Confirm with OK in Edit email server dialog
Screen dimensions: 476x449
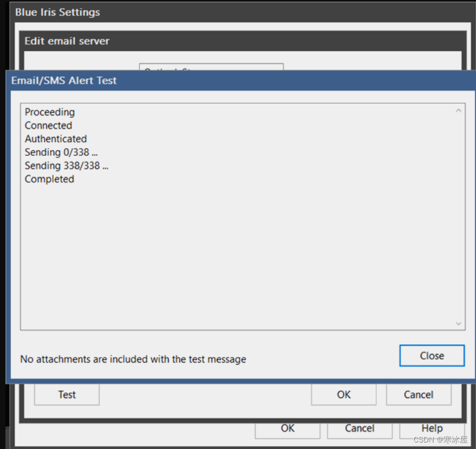click(x=344, y=394)
